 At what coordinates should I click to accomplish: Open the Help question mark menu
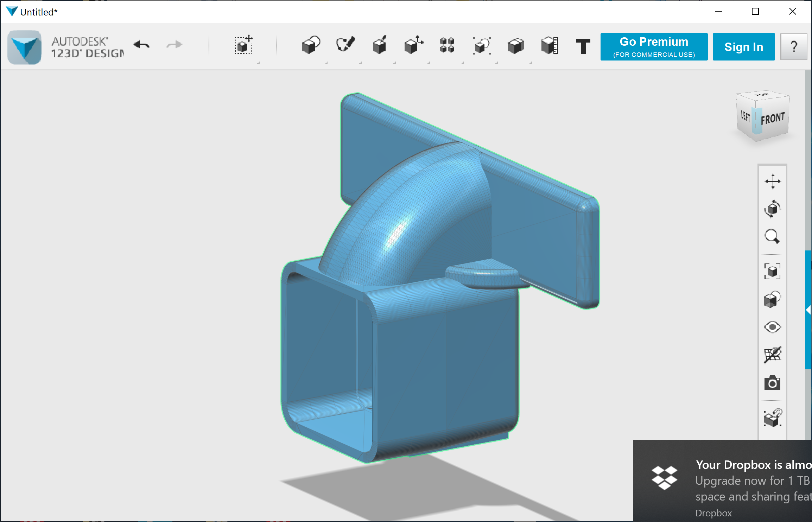(793, 47)
